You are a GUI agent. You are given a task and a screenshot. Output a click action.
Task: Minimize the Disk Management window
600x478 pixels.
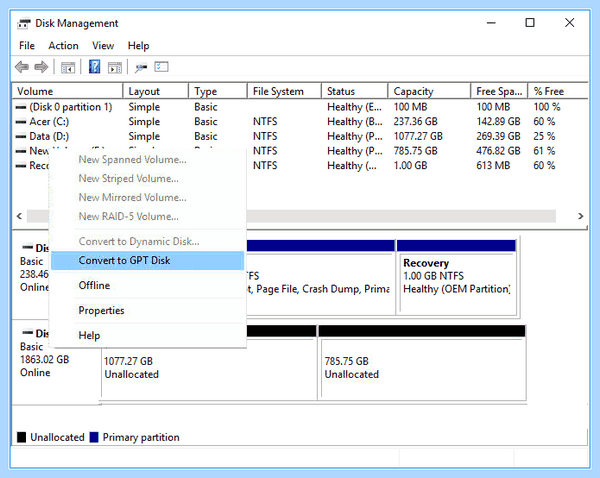491,23
